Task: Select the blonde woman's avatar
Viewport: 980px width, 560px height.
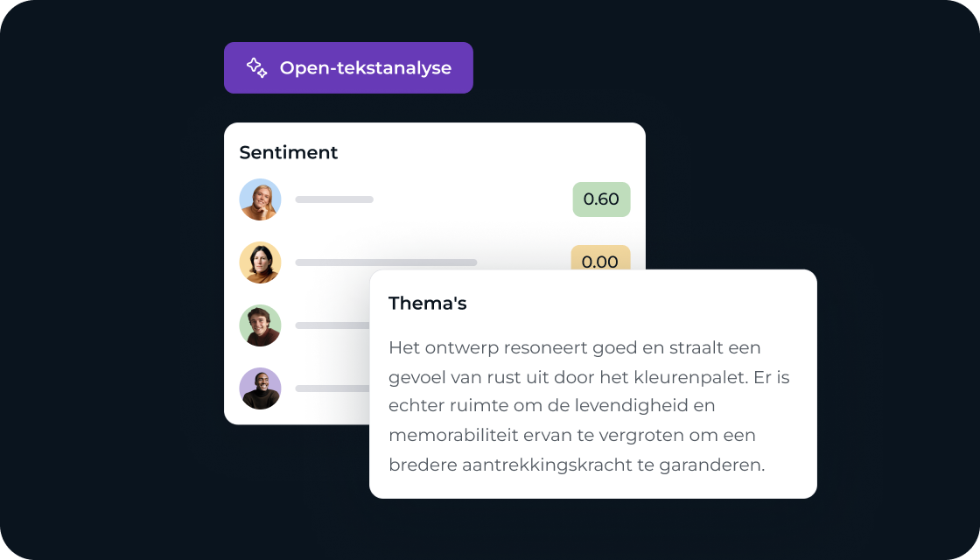Action: [260, 199]
